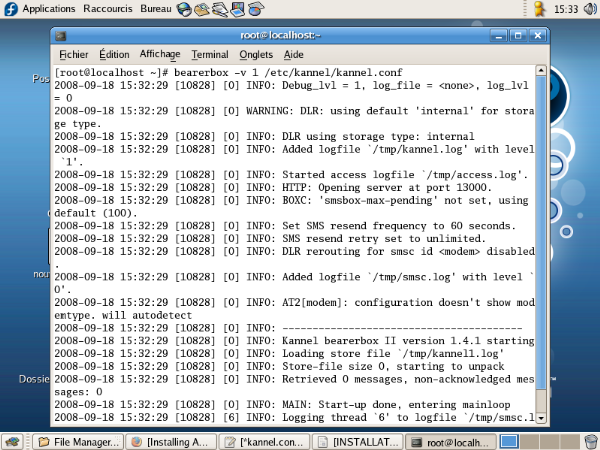Switch to the fourth workspace in switcher
600x450 pixels.
570,442
